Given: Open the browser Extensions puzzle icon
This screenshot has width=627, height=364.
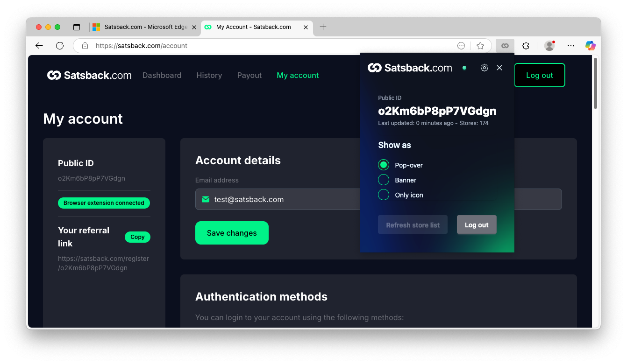Looking at the screenshot, I should (x=526, y=46).
